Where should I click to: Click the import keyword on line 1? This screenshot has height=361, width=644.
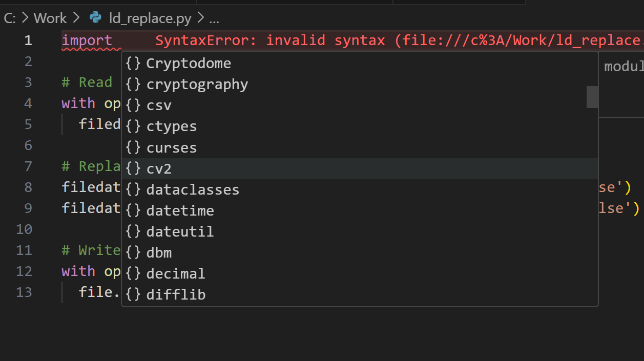87,40
